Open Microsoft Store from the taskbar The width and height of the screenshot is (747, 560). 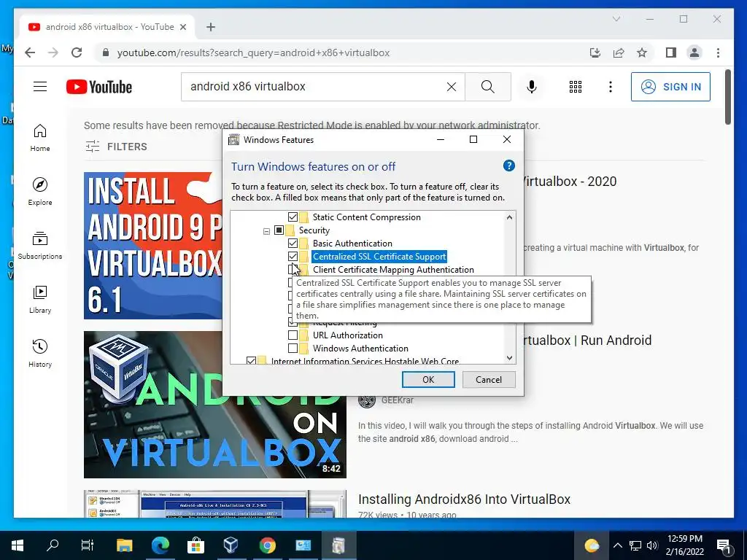196,545
